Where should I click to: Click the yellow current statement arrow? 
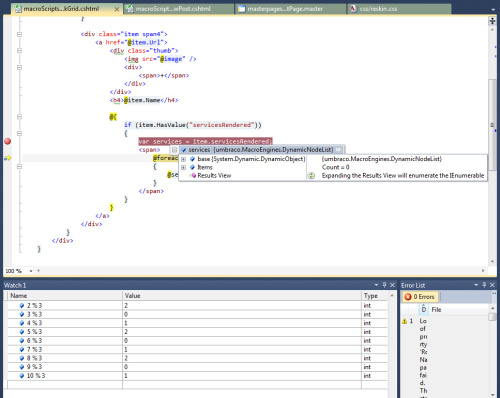8,158
